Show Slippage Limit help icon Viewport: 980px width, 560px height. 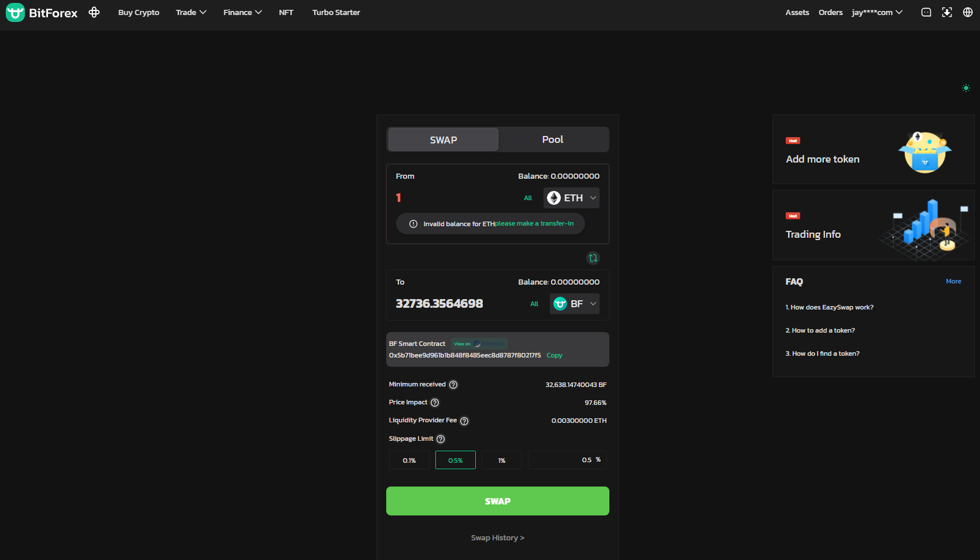[441, 439]
